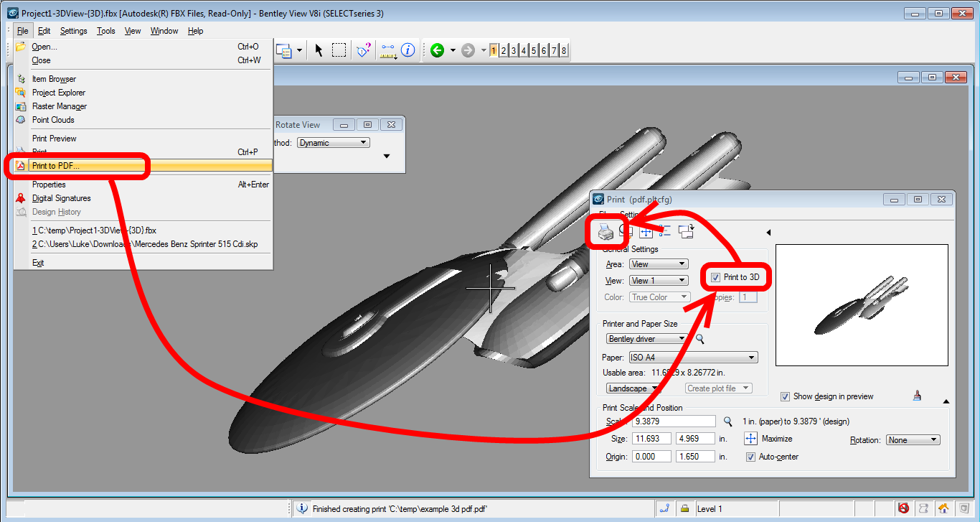This screenshot has height=522, width=980.
Task: Click the Origin Y field showing 1.650
Action: point(695,457)
